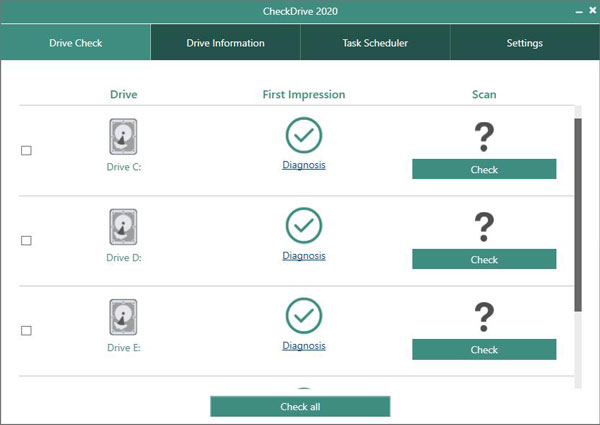The height and width of the screenshot is (425, 600).
Task: Click the question mark scan icon for Drive D:
Action: coord(484,227)
